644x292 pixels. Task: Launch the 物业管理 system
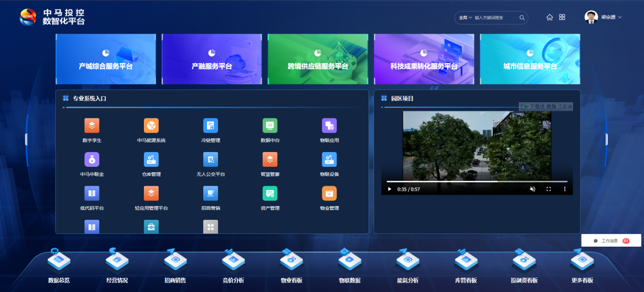click(329, 193)
